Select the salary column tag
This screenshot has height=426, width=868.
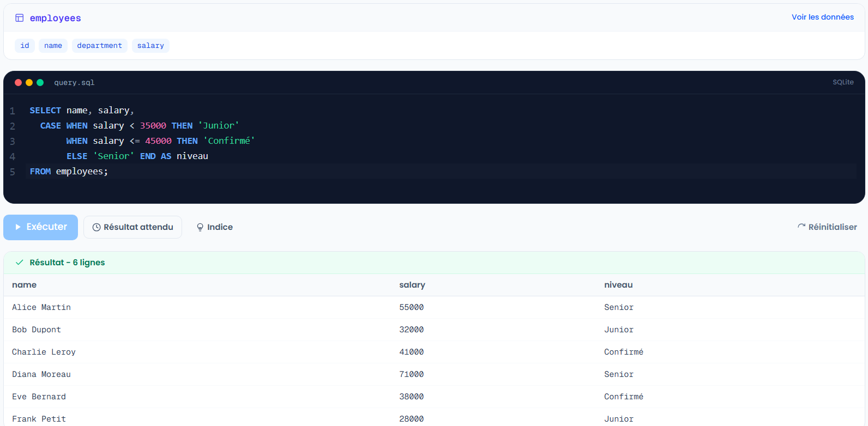click(x=150, y=46)
